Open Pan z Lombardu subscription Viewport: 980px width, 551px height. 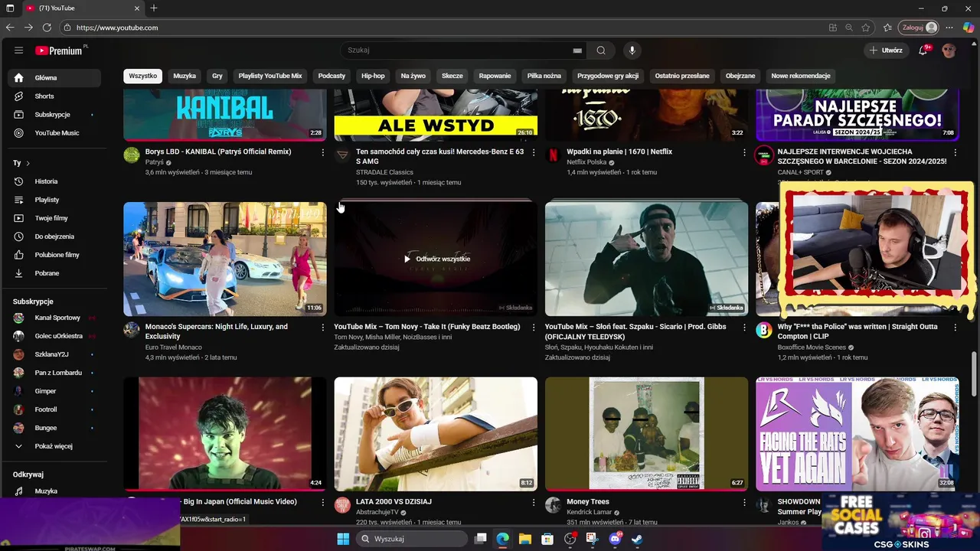54,373
